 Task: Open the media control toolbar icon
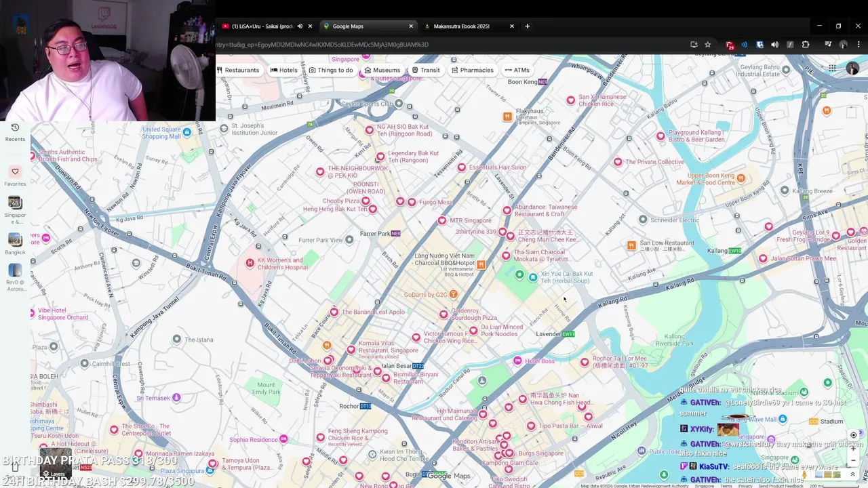coord(828,45)
